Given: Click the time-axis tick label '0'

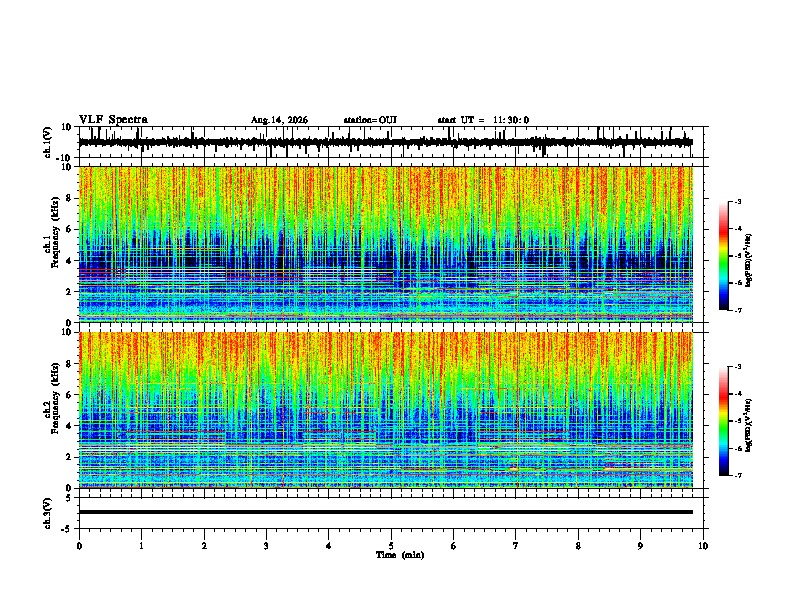Looking at the screenshot, I should tap(79, 546).
